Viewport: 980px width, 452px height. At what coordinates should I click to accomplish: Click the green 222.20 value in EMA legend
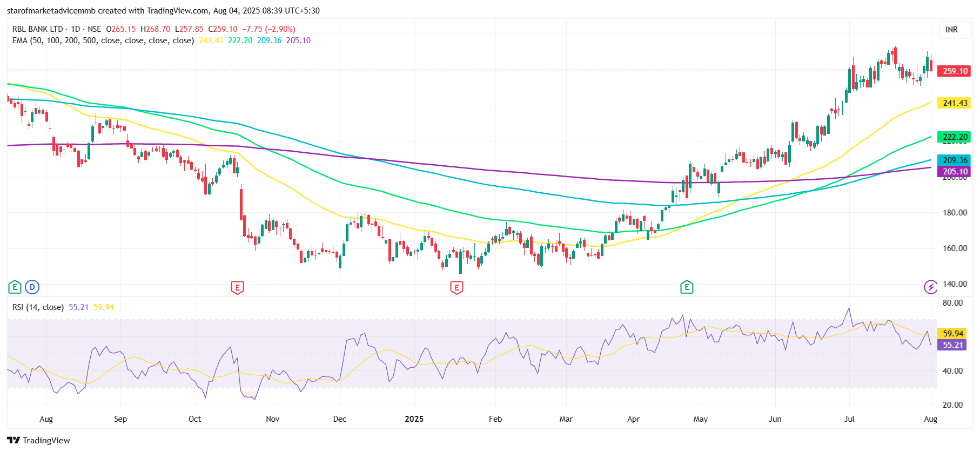[240, 41]
